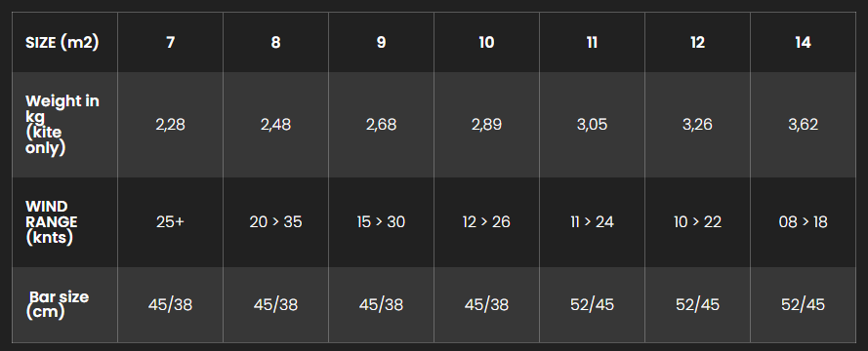Select the 2,28 weight value
868x351 pixels.
point(171,125)
